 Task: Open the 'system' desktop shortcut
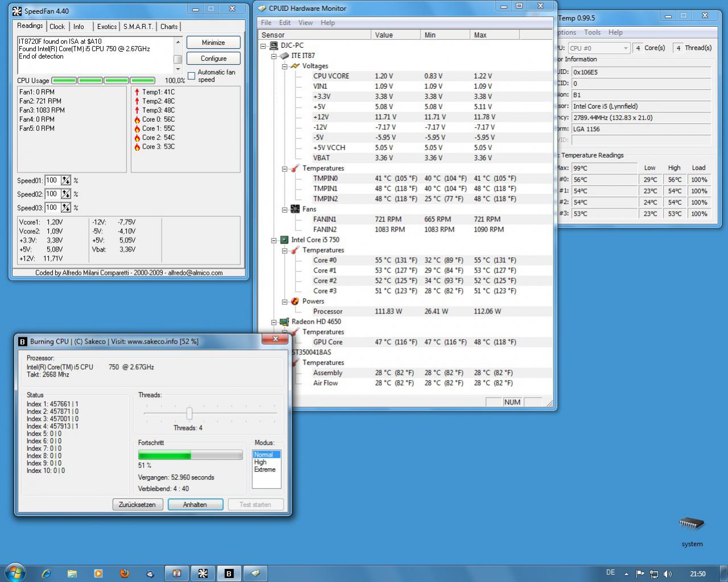coord(692,531)
